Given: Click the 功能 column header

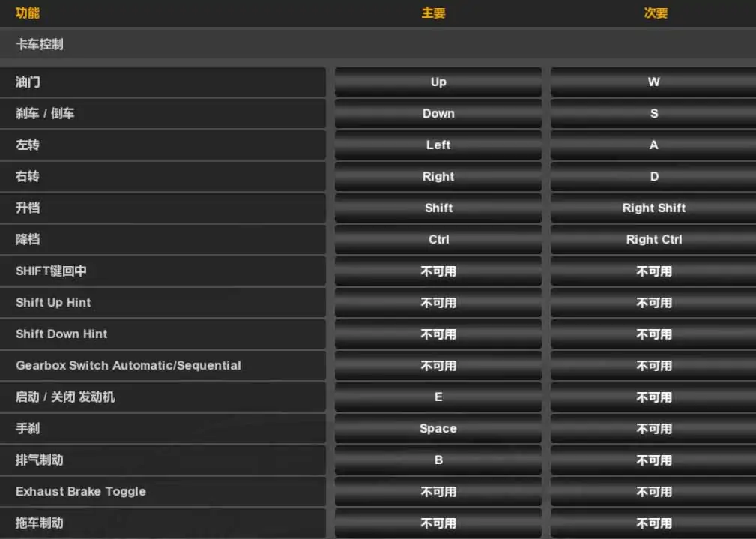Looking at the screenshot, I should tap(28, 13).
